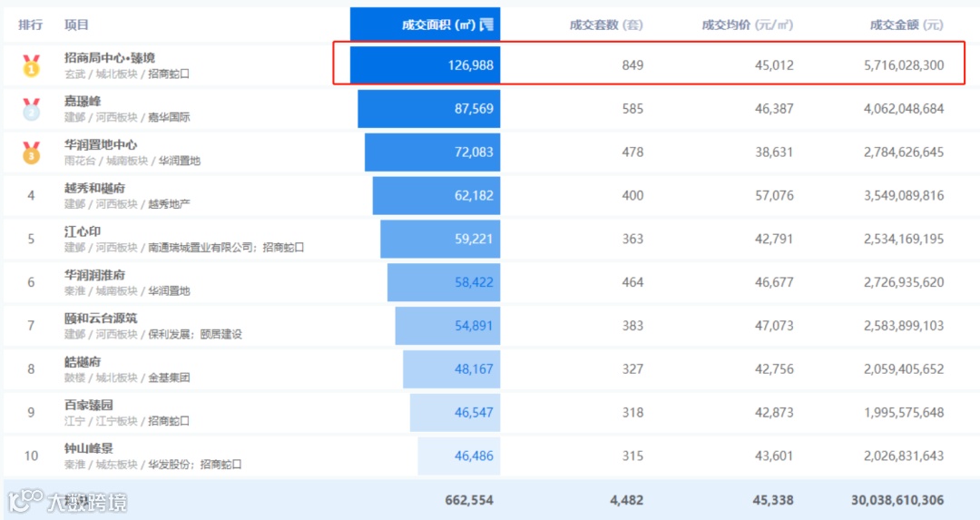The width and height of the screenshot is (980, 520).
Task: Click the 项目 column header
Action: coord(76,25)
